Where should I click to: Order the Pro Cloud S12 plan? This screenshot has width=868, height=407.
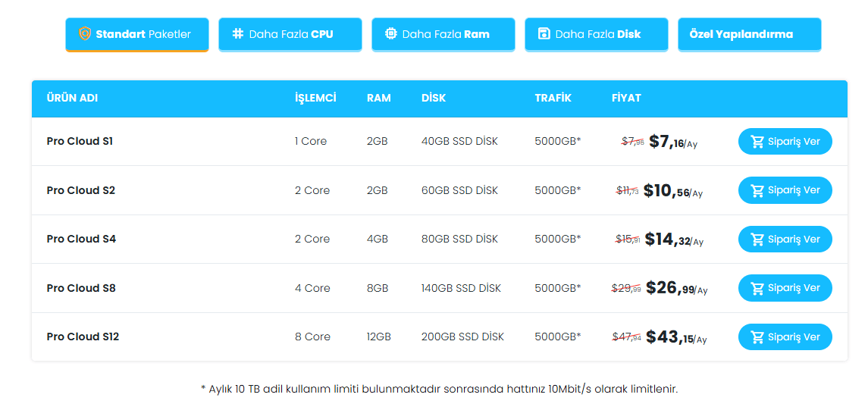click(785, 337)
